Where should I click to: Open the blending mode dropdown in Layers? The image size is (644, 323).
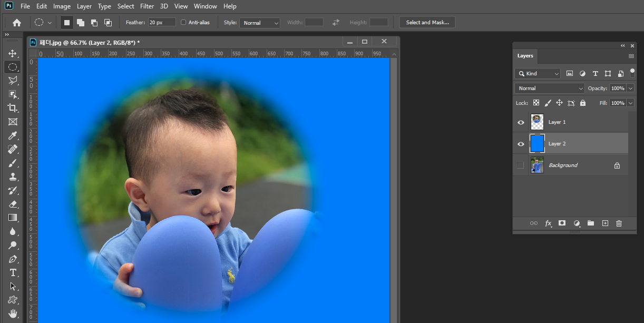[550, 89]
